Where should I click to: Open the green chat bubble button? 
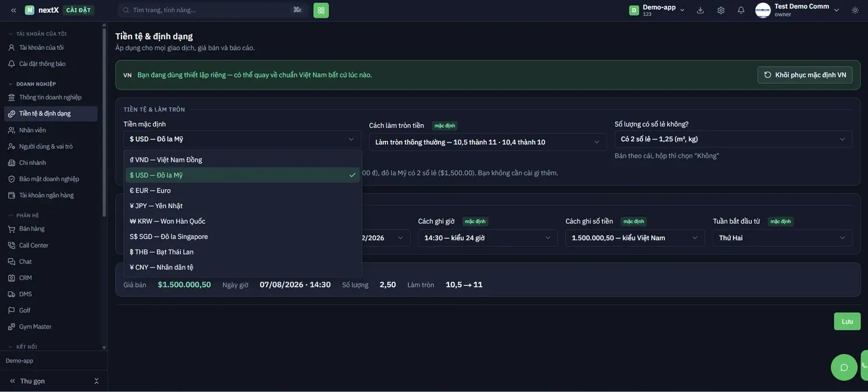pyautogui.click(x=844, y=367)
